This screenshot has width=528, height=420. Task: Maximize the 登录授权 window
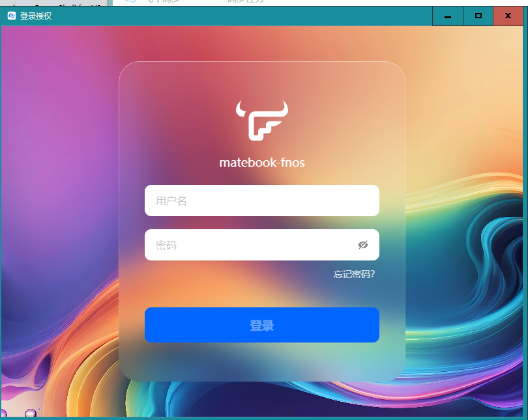tap(478, 16)
